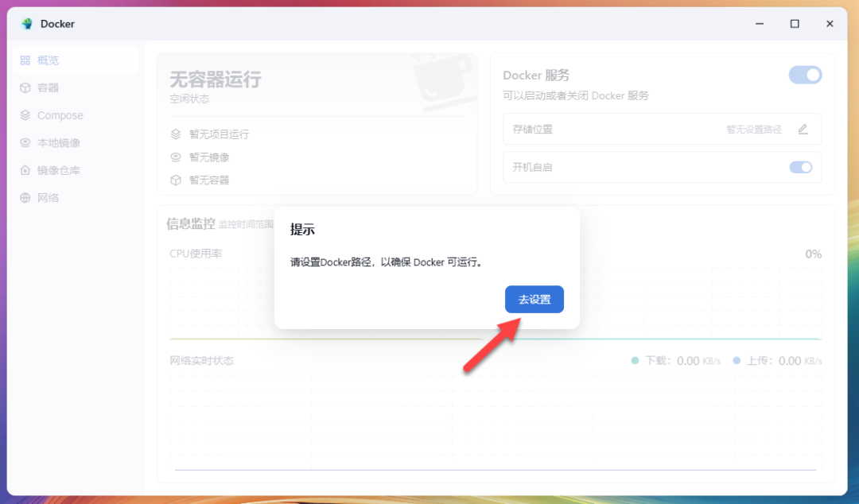Select Compose in the sidebar

pyautogui.click(x=76, y=115)
